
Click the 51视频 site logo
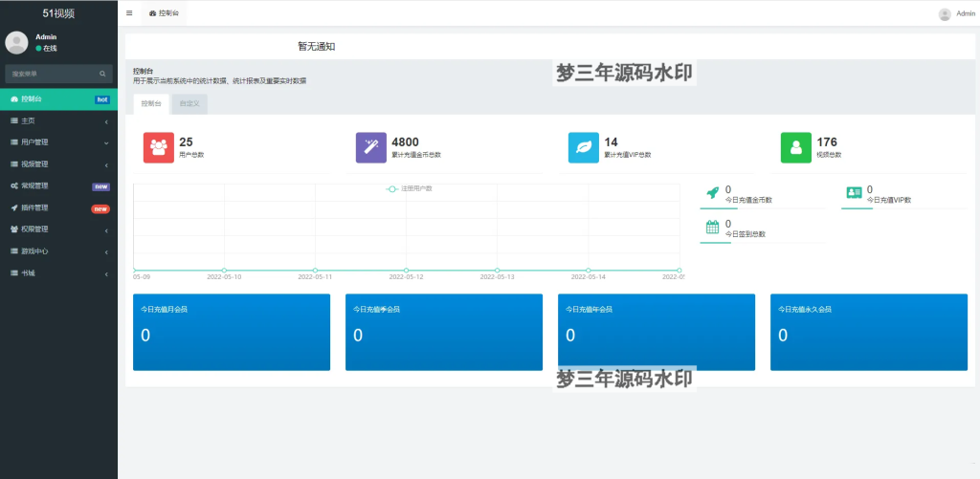pyautogui.click(x=58, y=13)
